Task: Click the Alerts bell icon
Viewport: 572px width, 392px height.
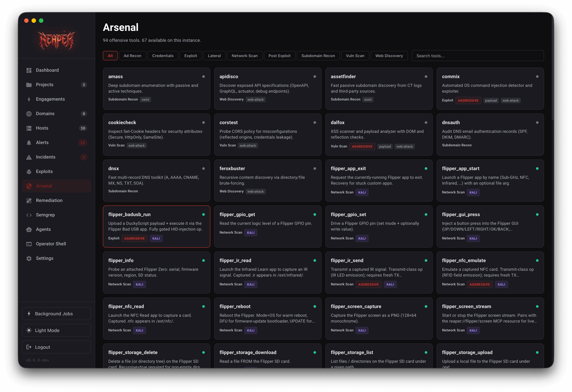Action: (x=29, y=143)
